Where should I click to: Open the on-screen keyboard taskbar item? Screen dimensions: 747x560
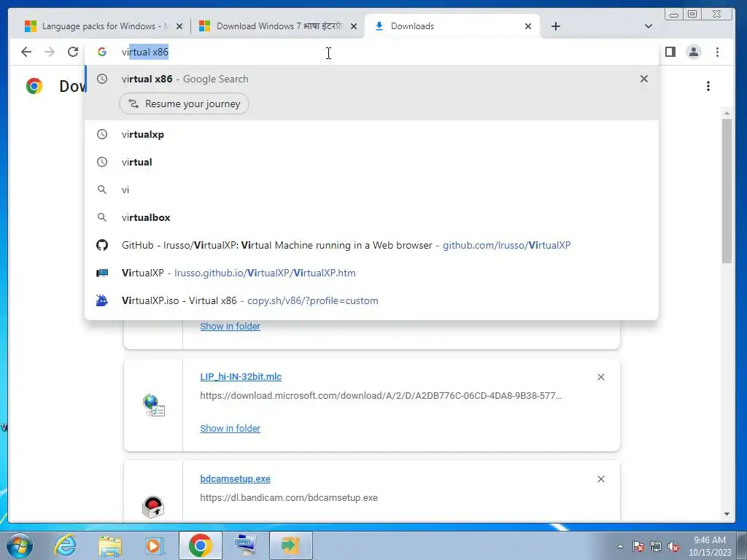pos(245,545)
